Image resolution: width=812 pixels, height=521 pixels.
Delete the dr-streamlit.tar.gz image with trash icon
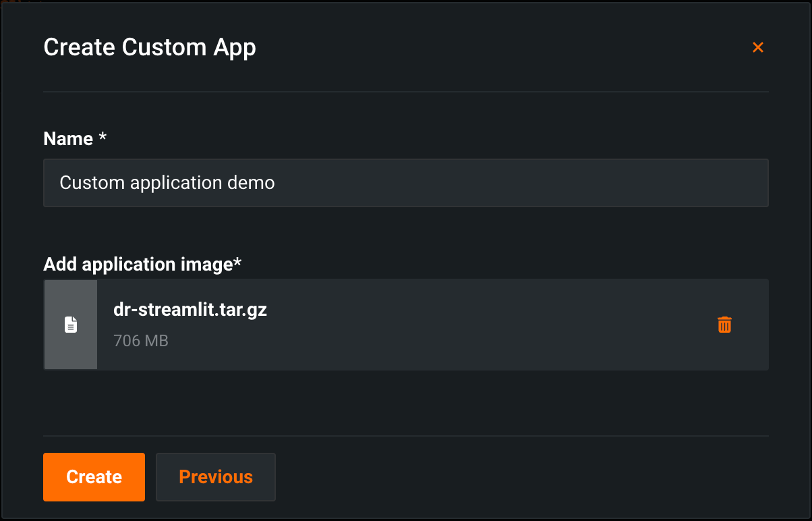coord(724,325)
